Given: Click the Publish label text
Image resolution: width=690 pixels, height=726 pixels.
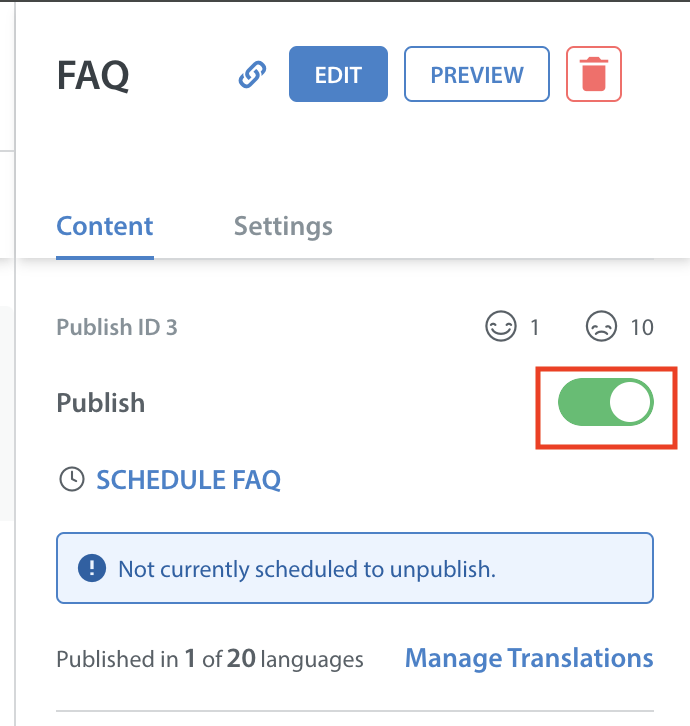Looking at the screenshot, I should [x=100, y=403].
